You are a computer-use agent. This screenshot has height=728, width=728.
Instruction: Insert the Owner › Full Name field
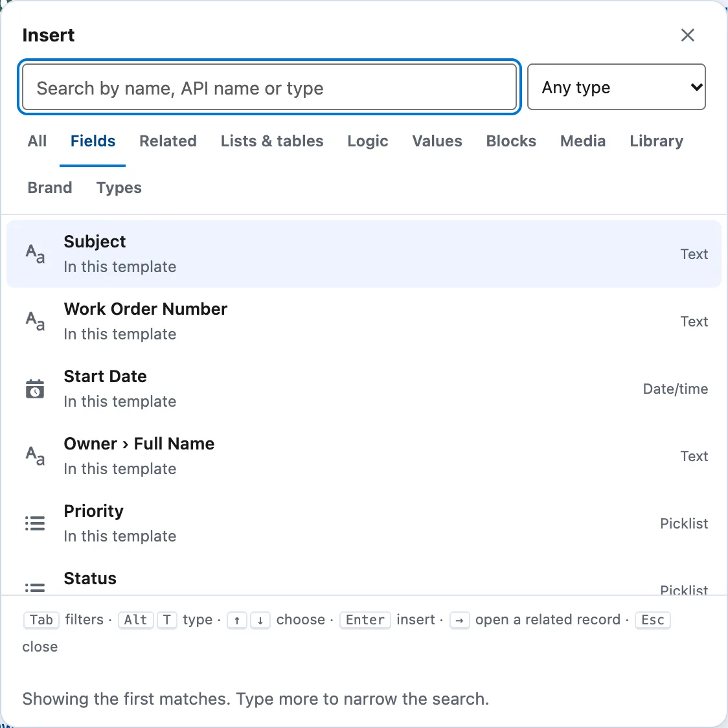pyautogui.click(x=363, y=456)
